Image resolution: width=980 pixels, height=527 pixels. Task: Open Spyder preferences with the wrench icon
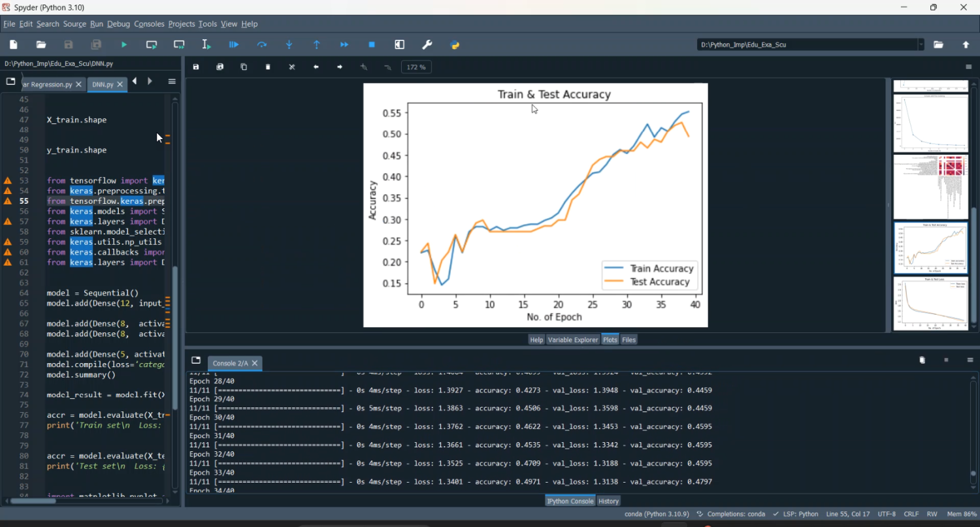[427, 44]
